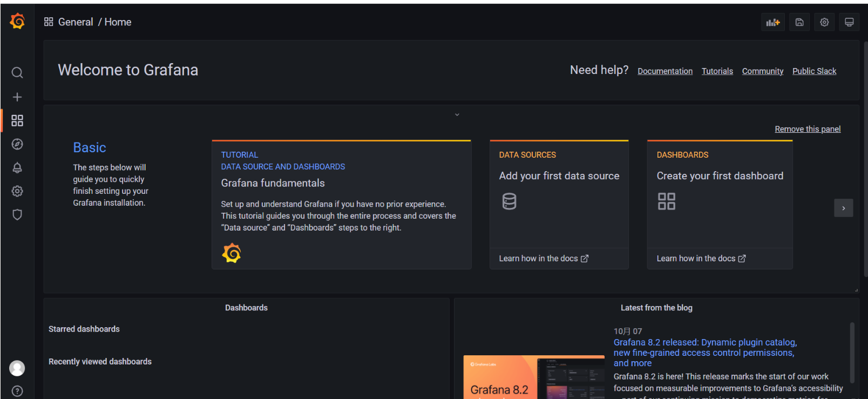The height and width of the screenshot is (399, 868).
Task: Open the Server Admin shield icon
Action: (x=17, y=215)
